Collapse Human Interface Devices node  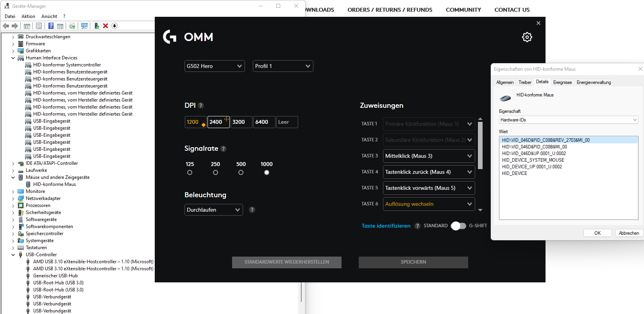13,58
